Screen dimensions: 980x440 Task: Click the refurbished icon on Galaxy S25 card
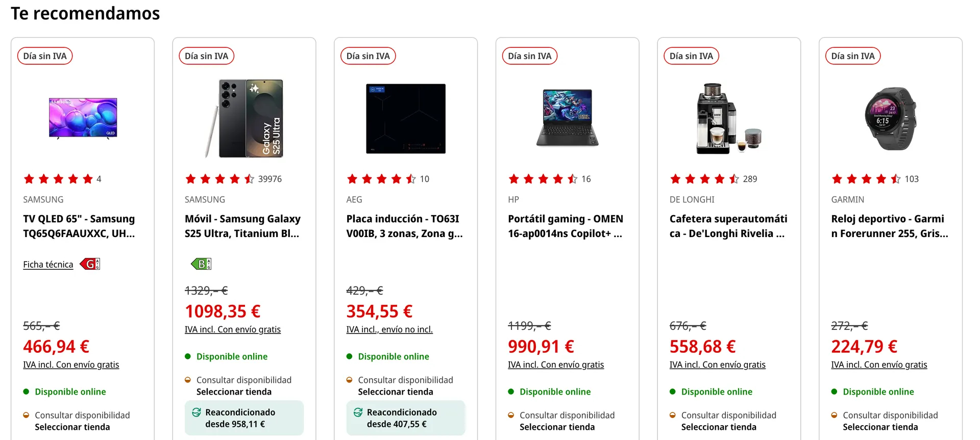click(197, 412)
